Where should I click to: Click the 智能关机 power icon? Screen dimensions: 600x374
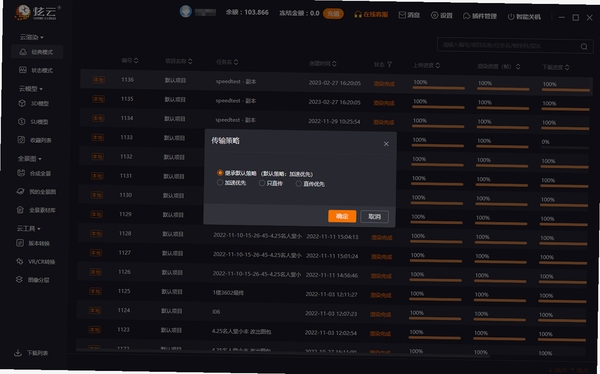pyautogui.click(x=511, y=16)
